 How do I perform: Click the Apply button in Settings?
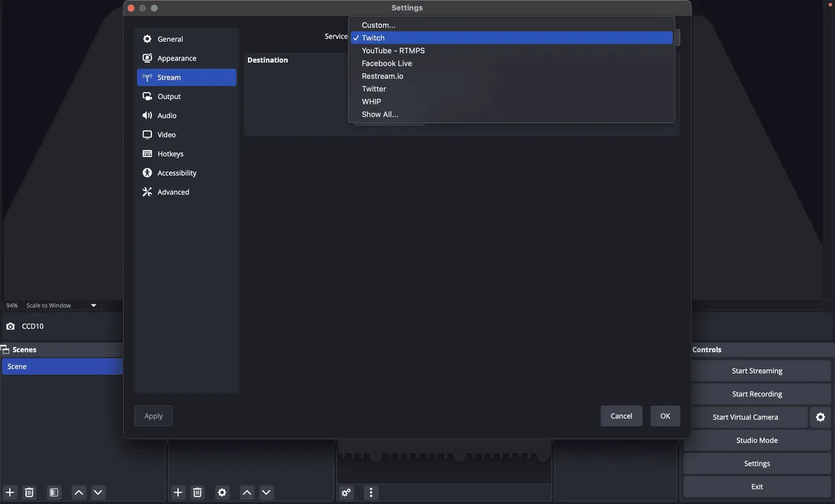(x=153, y=416)
